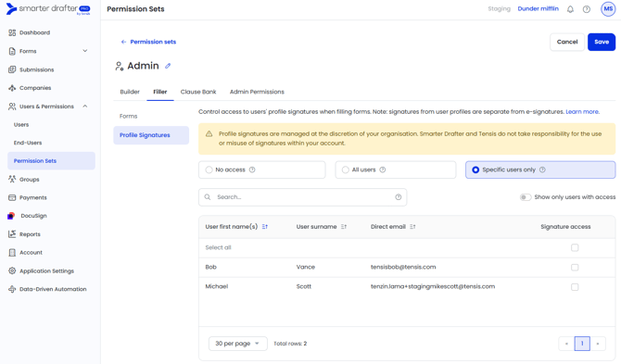Screen dimensions: 621x364
Task: Click the No access help icon
Action: (x=252, y=169)
